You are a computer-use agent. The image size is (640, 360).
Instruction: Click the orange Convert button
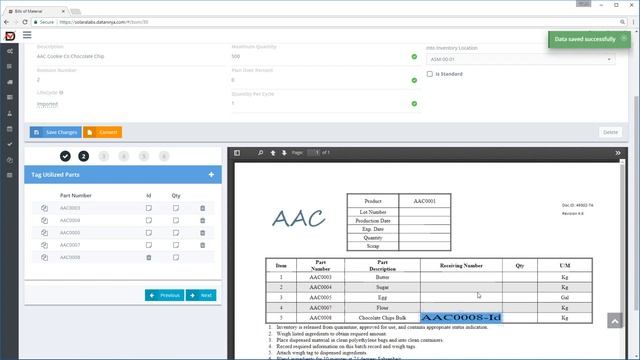click(x=102, y=132)
